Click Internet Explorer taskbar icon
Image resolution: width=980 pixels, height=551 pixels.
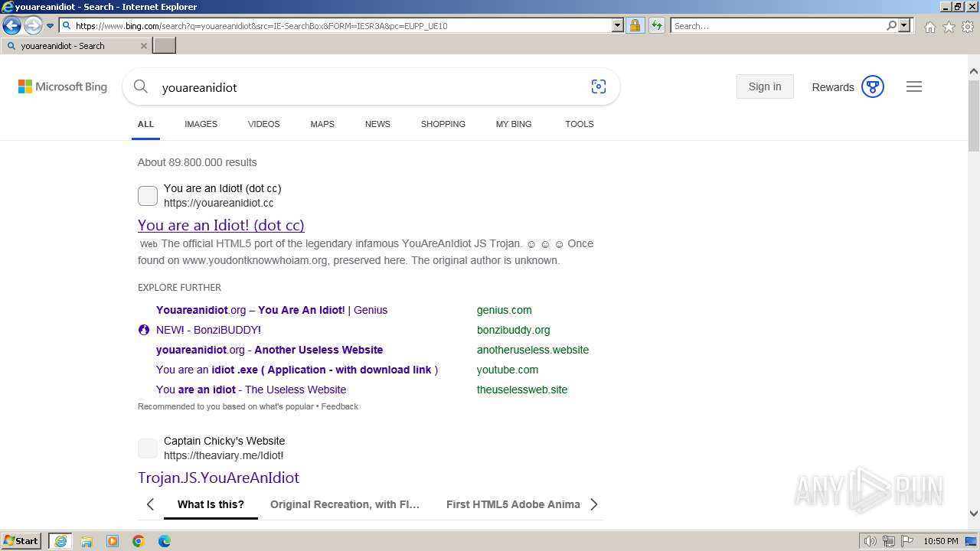pyautogui.click(x=60, y=541)
